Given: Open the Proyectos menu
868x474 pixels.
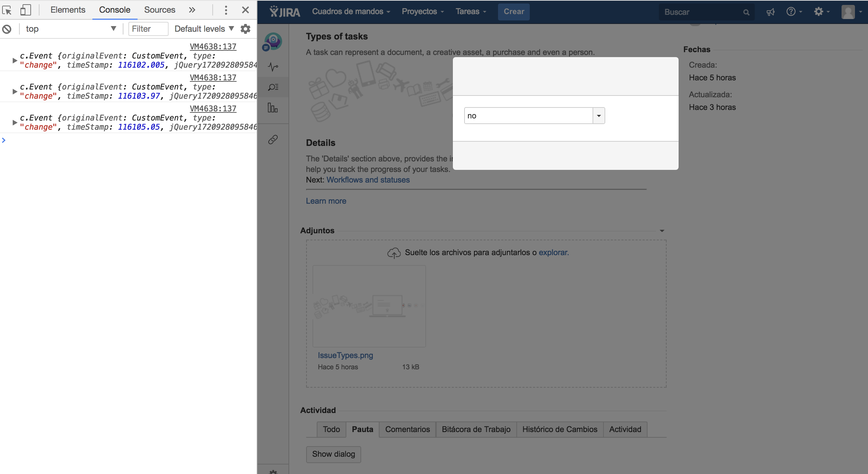Looking at the screenshot, I should coord(423,12).
